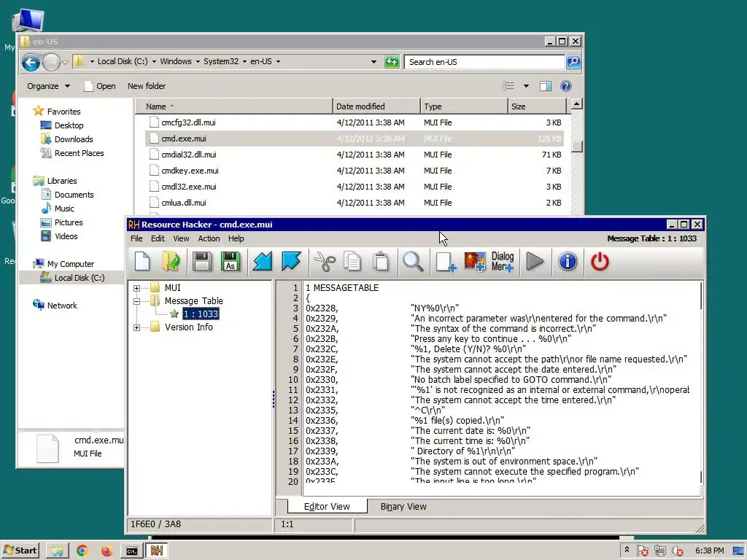Toggle the Explorer preview pane icon
747x560 pixels.
(x=546, y=86)
